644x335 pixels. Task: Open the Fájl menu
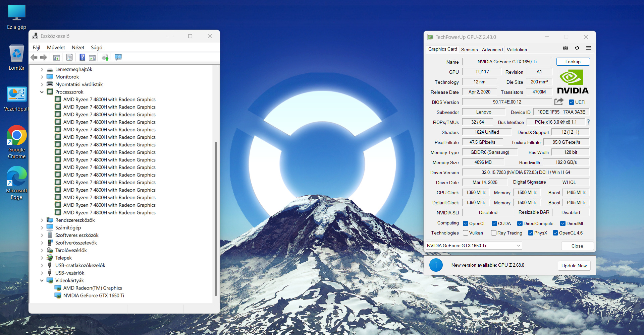tap(36, 48)
